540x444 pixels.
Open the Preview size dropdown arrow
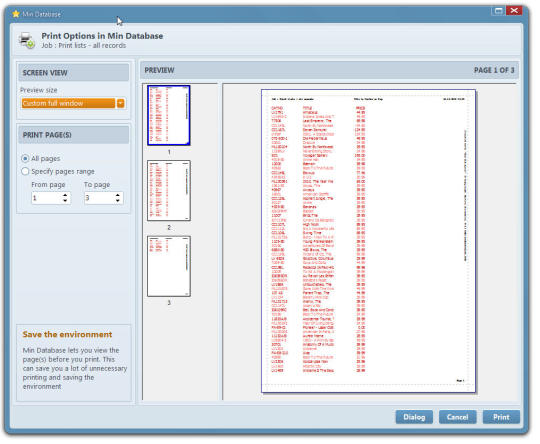[x=121, y=103]
